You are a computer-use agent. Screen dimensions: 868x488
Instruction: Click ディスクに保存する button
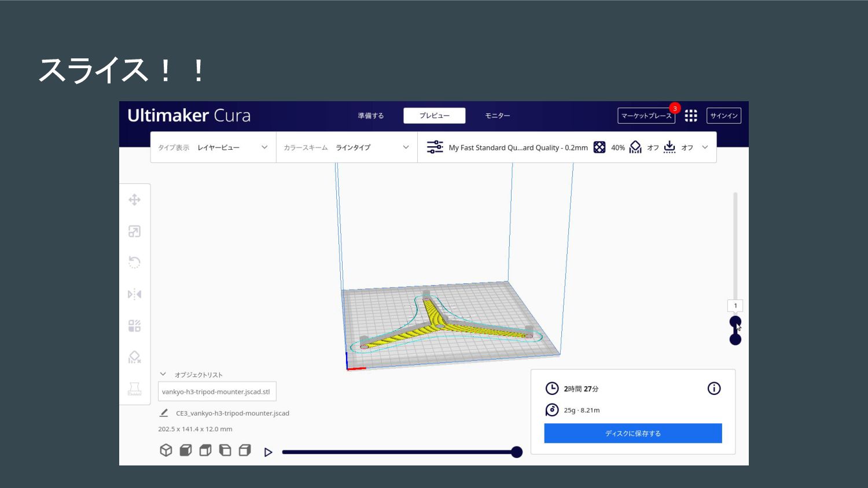tap(633, 433)
